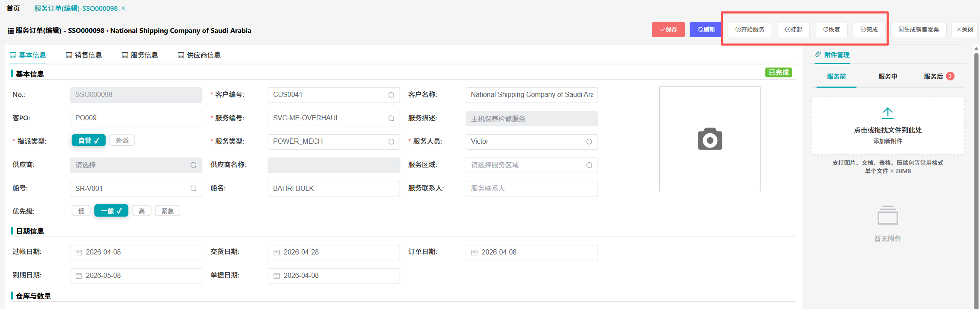The image size is (980, 309).
Task: Close the 服务订单(编辑)-SSO000098 tab
Action: click(x=123, y=8)
